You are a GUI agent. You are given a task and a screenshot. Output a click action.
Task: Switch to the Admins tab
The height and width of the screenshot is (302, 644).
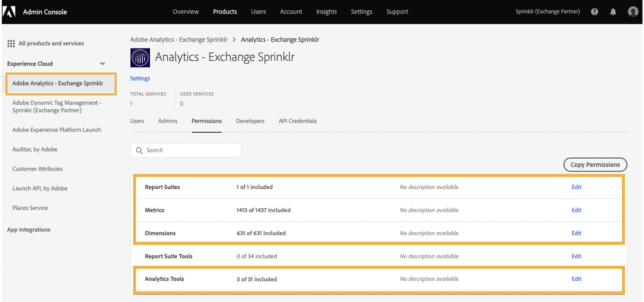[168, 121]
